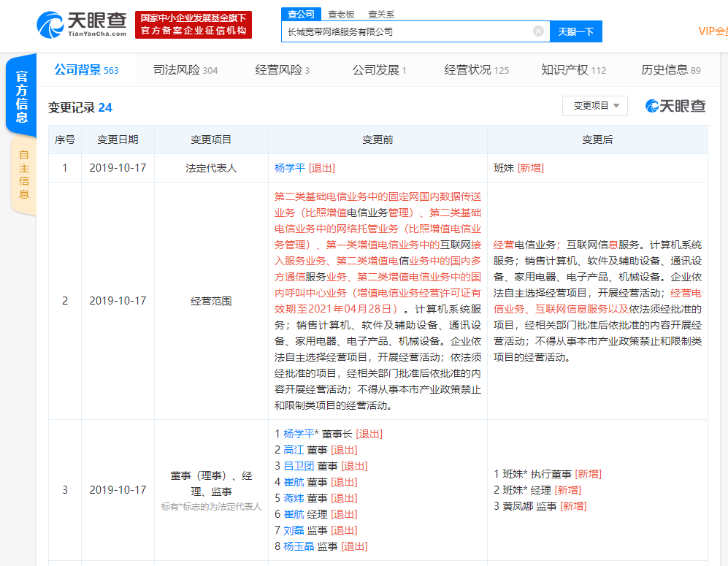The height and width of the screenshot is (566, 728).
Task: Open the 经营状况 tab
Action: (476, 70)
